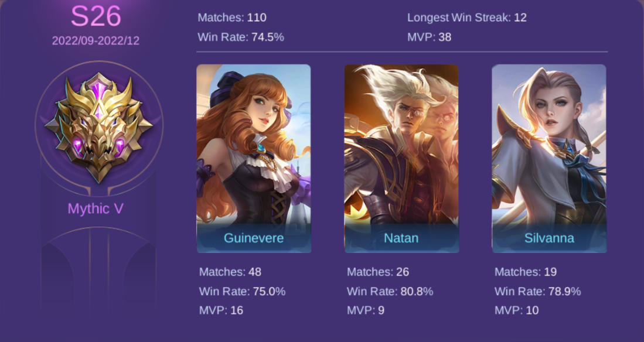Screen dimensions: 644x342
Task: Select the Guinevere name label
Action: tap(254, 238)
